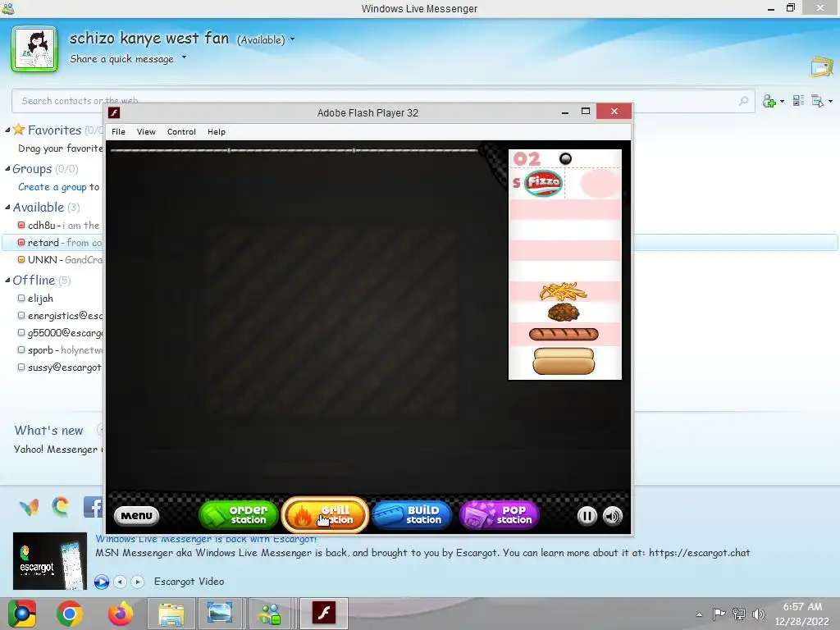Go to next Escargot video item
The image size is (840, 630).
(x=138, y=582)
